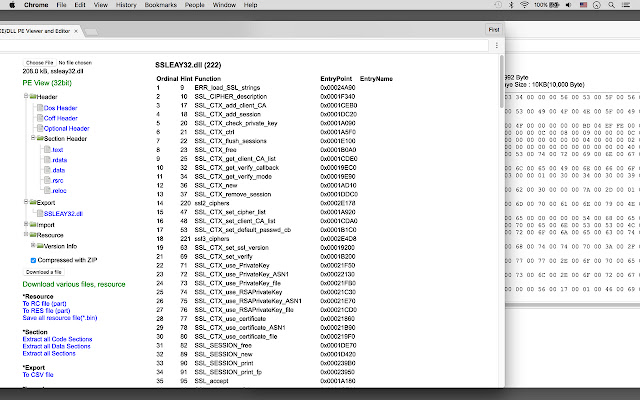Open the Chrome three-dot menu
Image resolution: width=640 pixels, height=400 pixels.
[x=496, y=45]
